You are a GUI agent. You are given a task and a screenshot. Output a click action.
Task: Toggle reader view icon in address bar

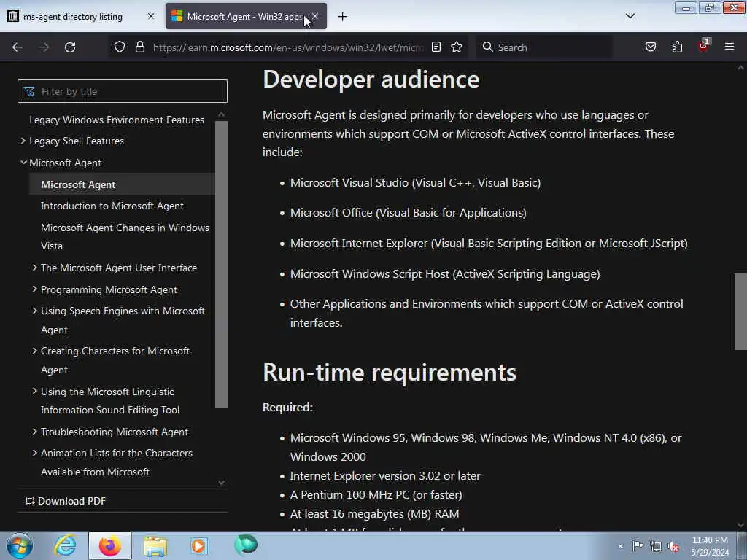pos(436,47)
